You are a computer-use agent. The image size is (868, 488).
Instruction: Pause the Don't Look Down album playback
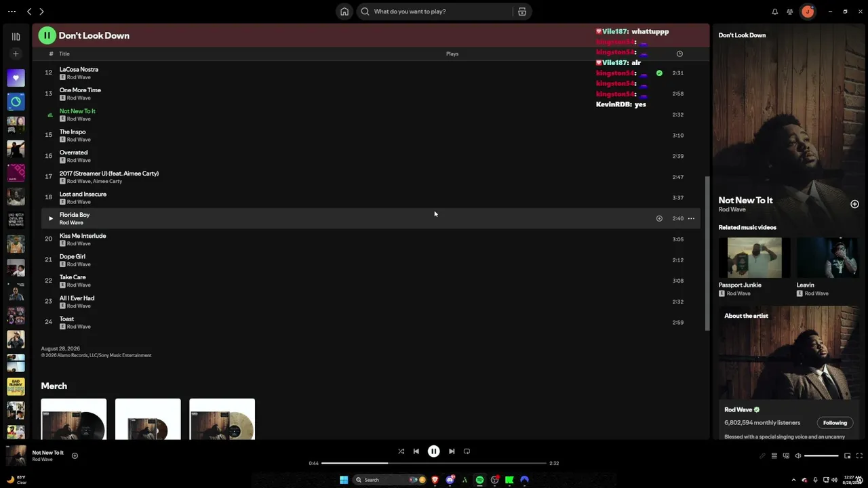[47, 35]
